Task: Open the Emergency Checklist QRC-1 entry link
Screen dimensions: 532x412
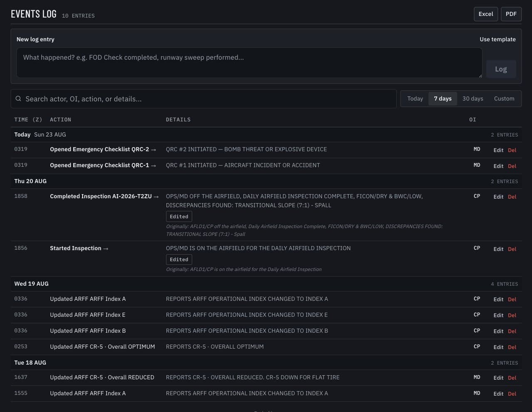Action: (x=103, y=165)
